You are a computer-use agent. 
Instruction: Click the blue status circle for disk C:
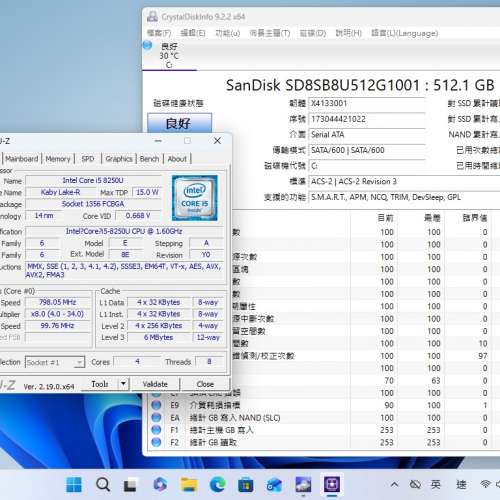(x=147, y=45)
